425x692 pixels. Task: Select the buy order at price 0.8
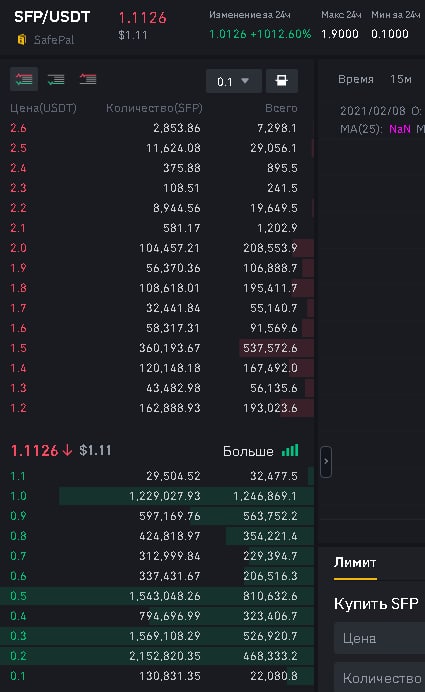157,536
